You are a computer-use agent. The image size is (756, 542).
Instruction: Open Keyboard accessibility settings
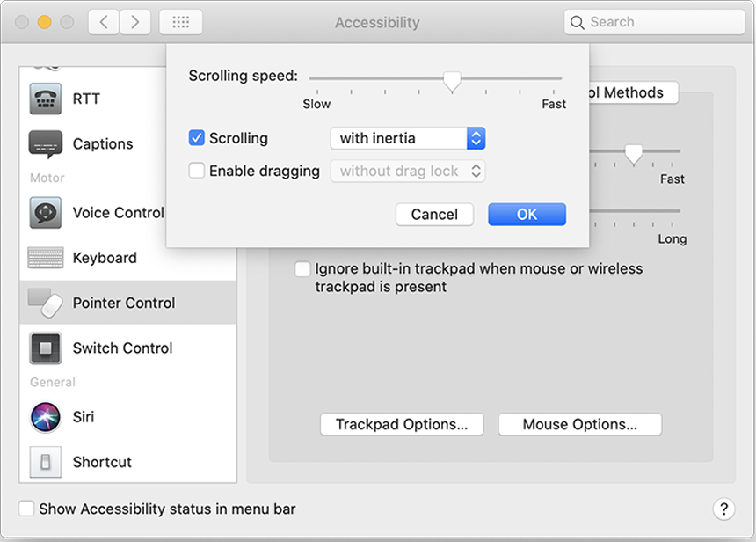pos(105,258)
